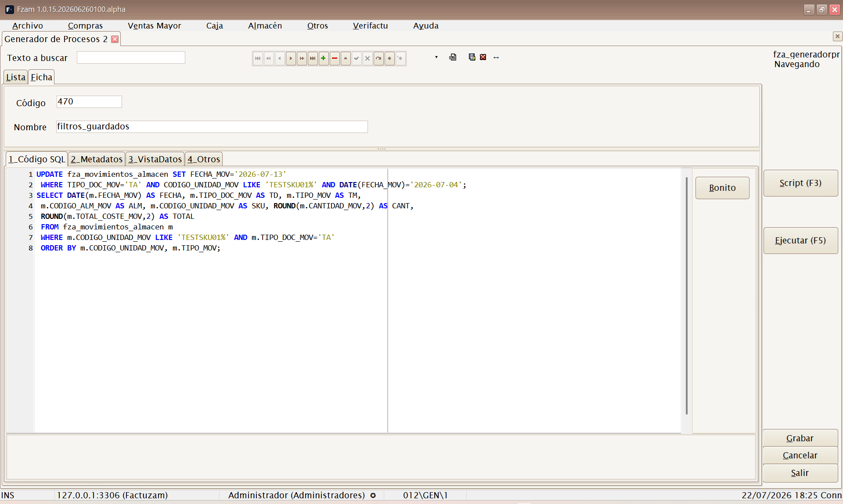843x504 pixels.
Task: Click status bar 127.0.0.1:3306 (Factuzam)
Action: click(x=112, y=495)
